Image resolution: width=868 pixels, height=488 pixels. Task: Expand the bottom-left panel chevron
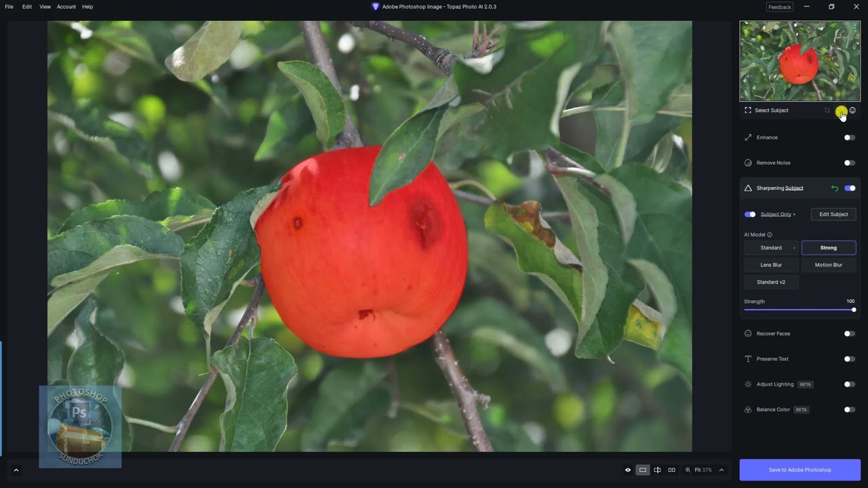(16, 470)
